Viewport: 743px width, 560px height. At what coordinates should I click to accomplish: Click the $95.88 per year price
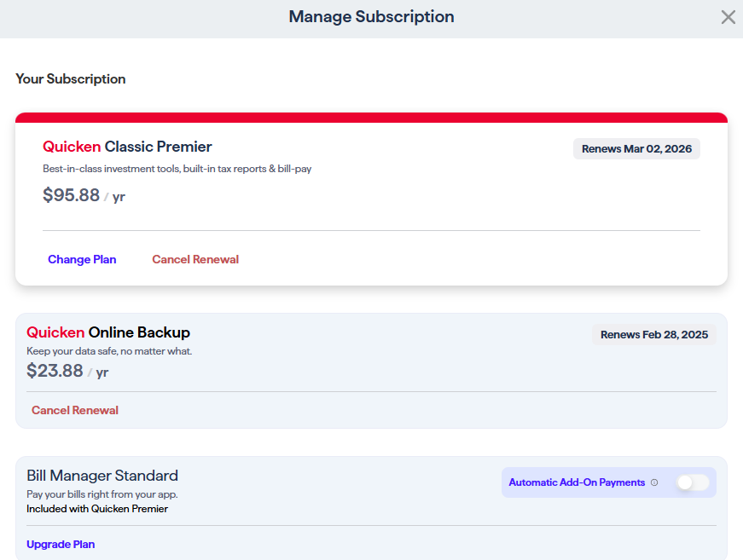coord(84,195)
